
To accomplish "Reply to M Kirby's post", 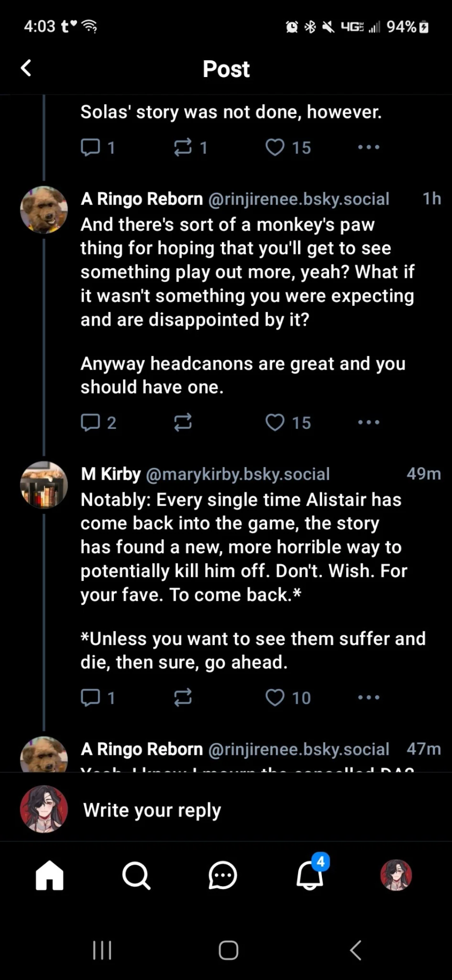I will [91, 697].
